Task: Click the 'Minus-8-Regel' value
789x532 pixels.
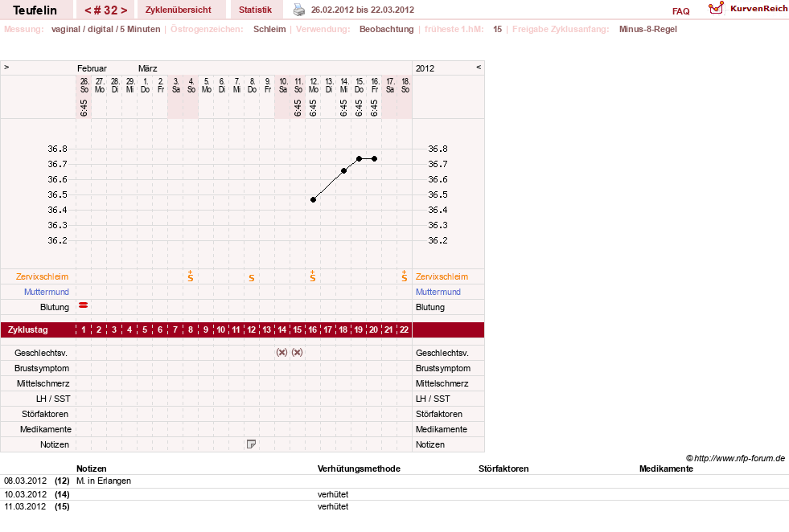Action: (x=648, y=29)
